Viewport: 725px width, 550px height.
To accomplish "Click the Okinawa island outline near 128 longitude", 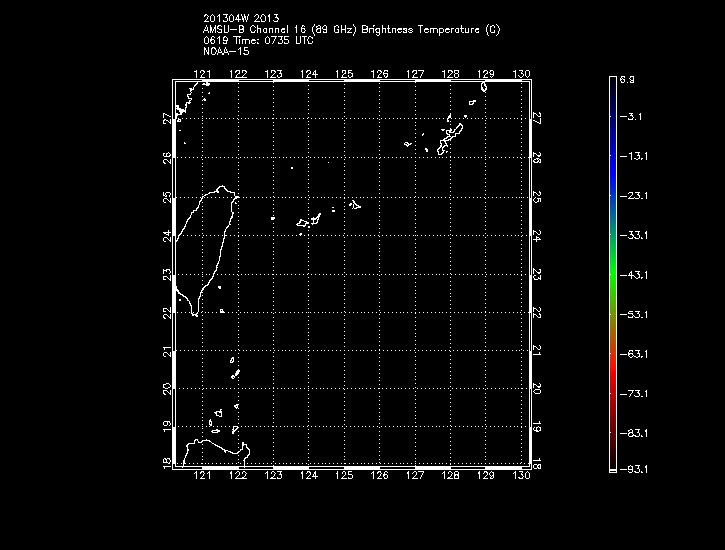I will 453,133.
